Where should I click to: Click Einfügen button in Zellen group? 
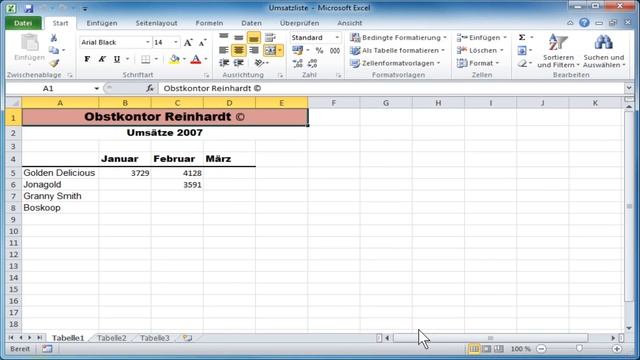coord(482,38)
